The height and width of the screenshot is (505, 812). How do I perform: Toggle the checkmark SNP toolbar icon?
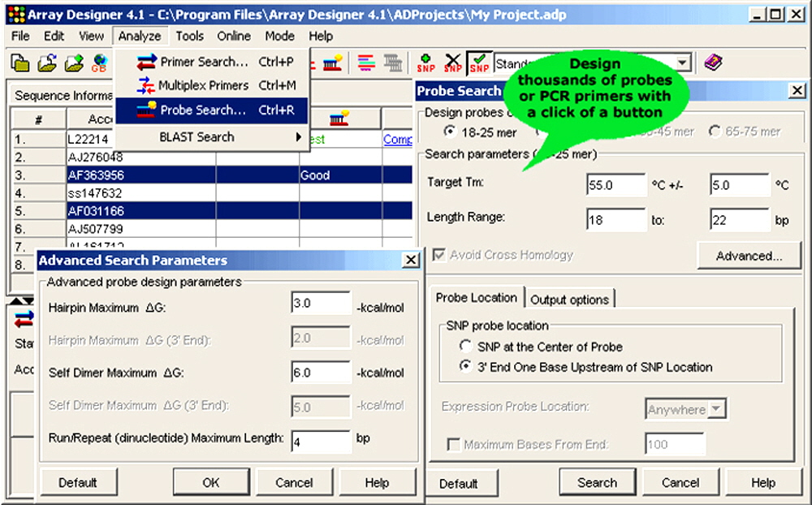(480, 63)
